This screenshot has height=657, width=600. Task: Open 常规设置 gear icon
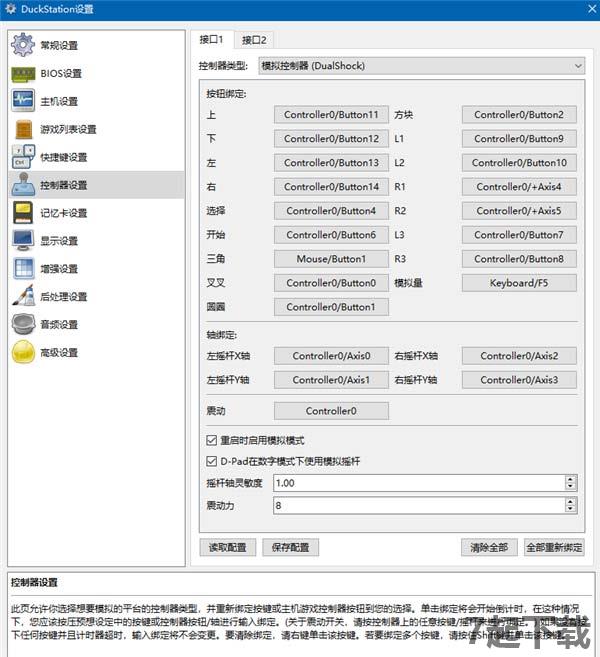23,45
